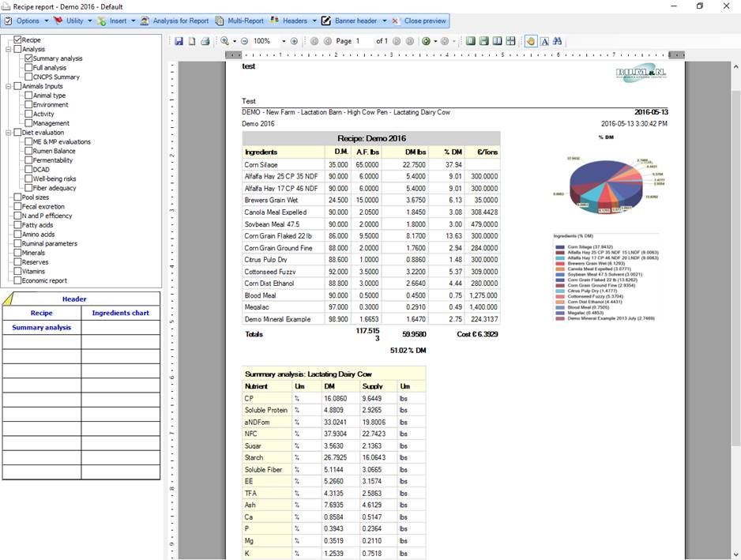Go to the first page with the first-page icon
Viewport: 741px width, 560px height.
[314, 41]
